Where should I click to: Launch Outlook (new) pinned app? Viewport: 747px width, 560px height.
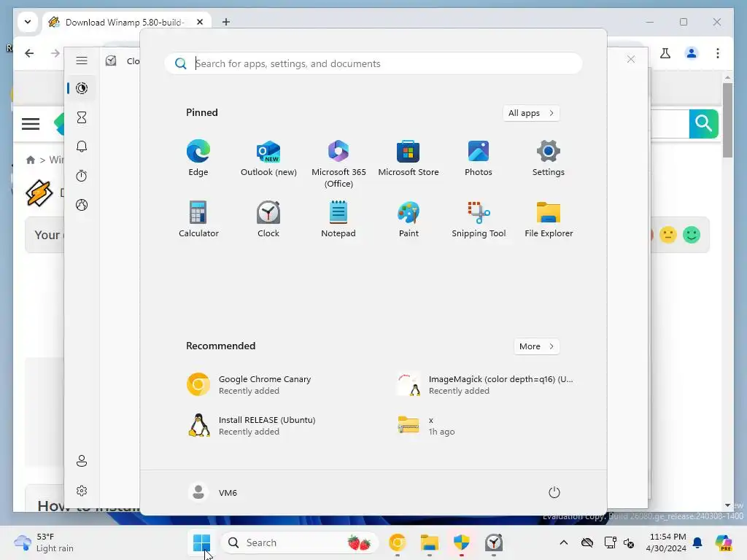[268, 158]
